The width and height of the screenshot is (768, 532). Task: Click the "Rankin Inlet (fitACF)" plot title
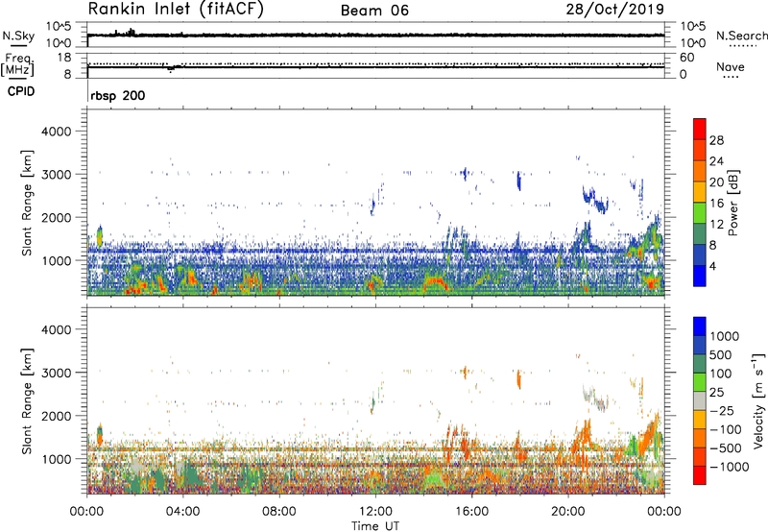[x=176, y=10]
